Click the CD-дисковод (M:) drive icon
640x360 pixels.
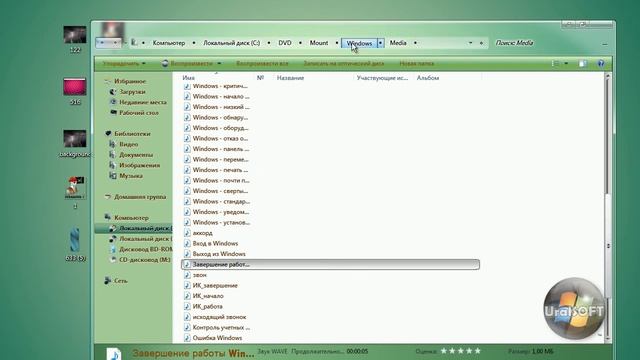click(x=113, y=260)
